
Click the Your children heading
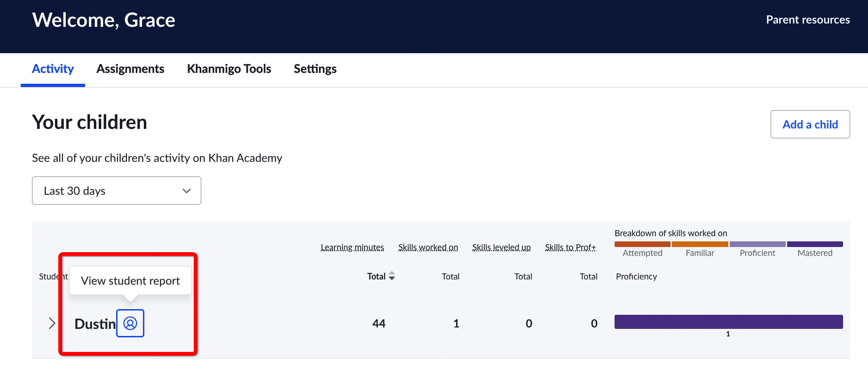pyautogui.click(x=89, y=122)
